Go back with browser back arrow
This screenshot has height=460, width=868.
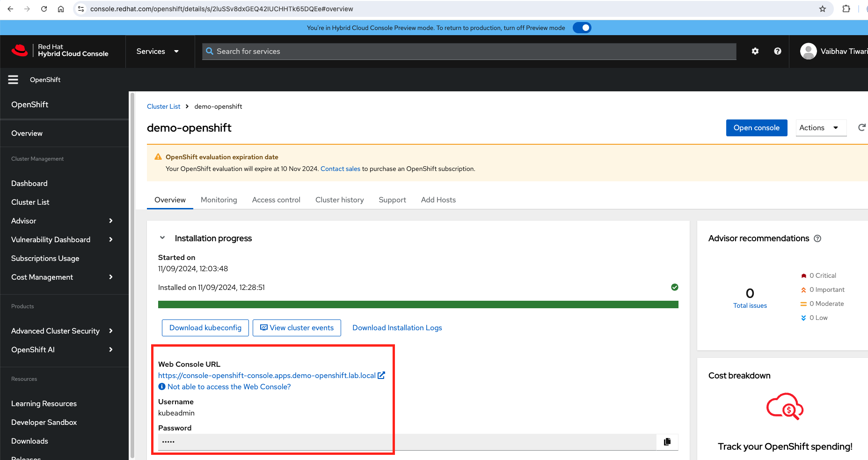pos(10,9)
